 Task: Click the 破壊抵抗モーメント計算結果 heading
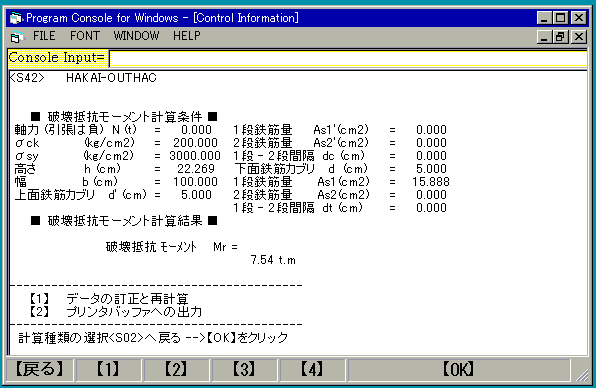pos(124,221)
